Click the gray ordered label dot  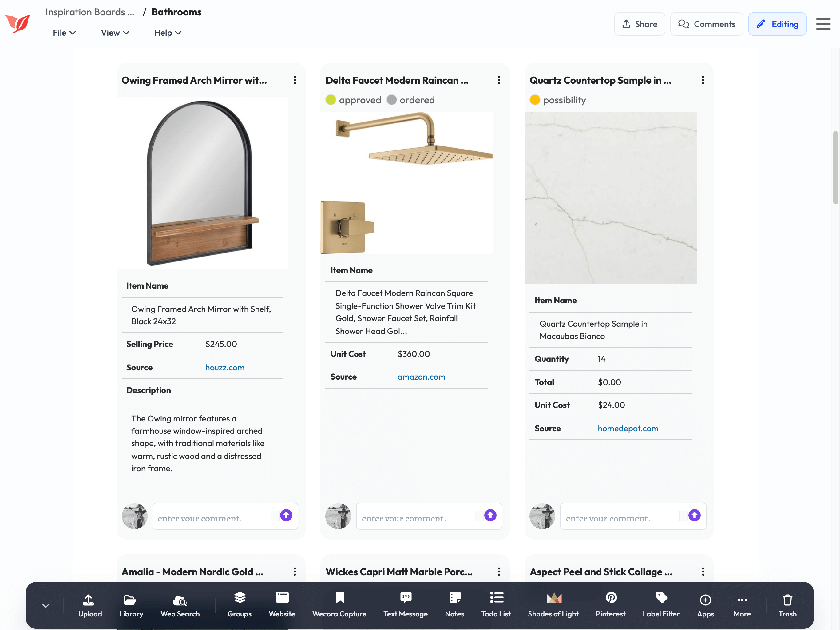[391, 100]
